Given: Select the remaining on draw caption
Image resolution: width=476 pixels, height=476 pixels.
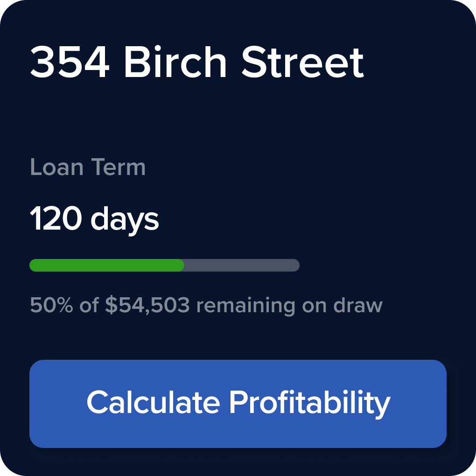Looking at the screenshot, I should point(289,305).
